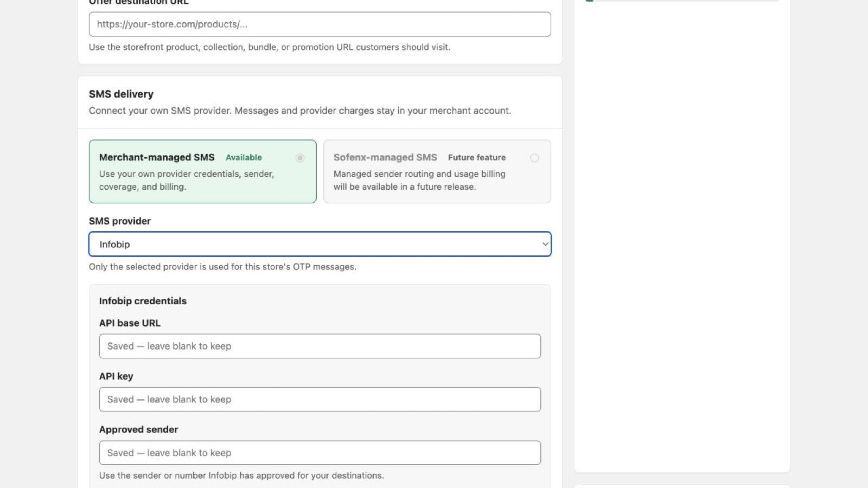Focus the Offer destination URL input field

[x=320, y=24]
